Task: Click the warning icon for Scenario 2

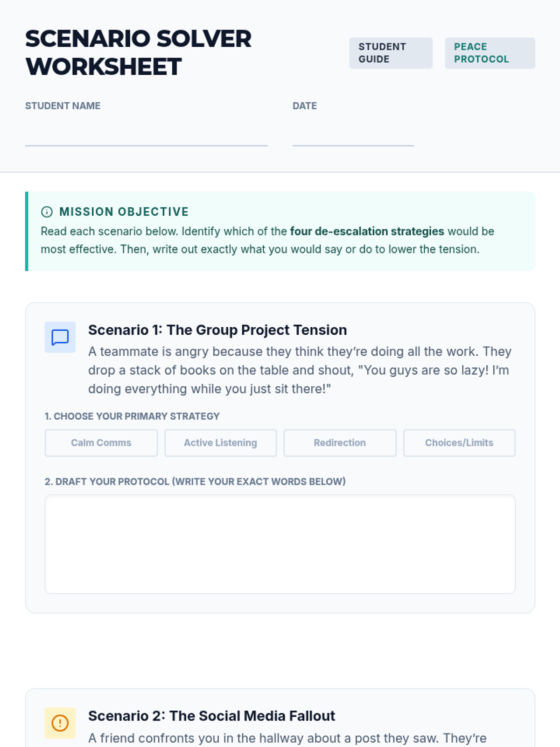Action: (x=60, y=723)
